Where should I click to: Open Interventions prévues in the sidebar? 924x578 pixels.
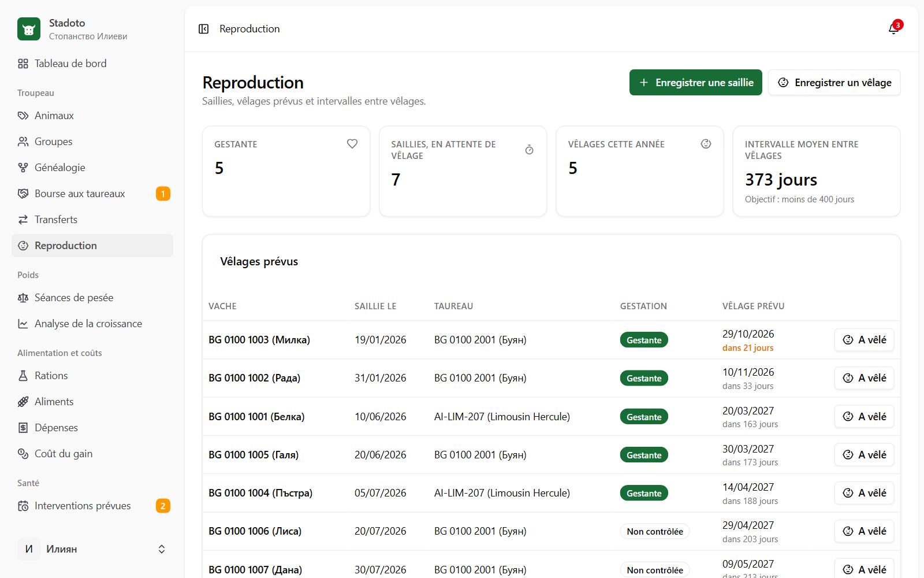[x=92, y=506]
